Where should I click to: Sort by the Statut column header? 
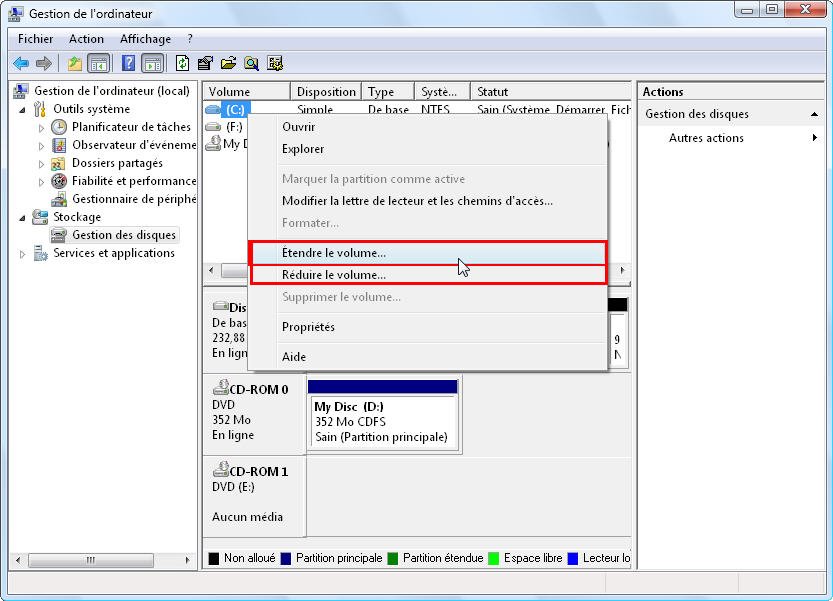pyautogui.click(x=551, y=91)
